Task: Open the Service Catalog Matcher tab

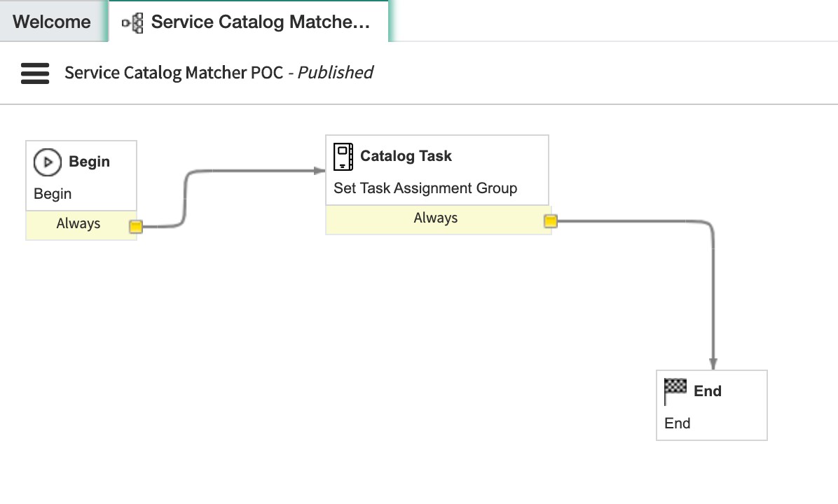Action: coord(259,22)
